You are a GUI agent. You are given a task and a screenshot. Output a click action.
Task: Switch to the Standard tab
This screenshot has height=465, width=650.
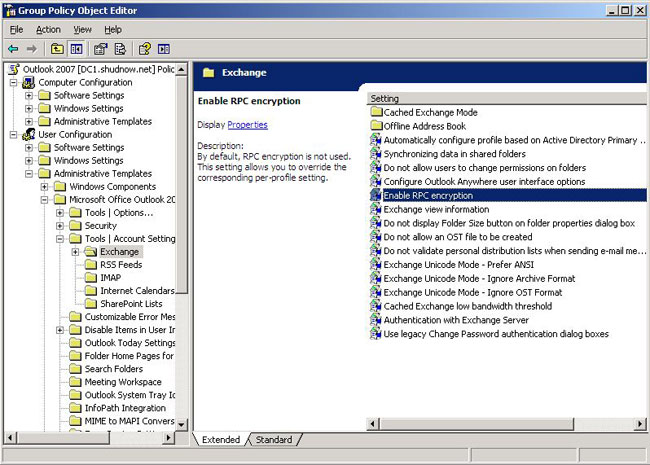pos(274,440)
